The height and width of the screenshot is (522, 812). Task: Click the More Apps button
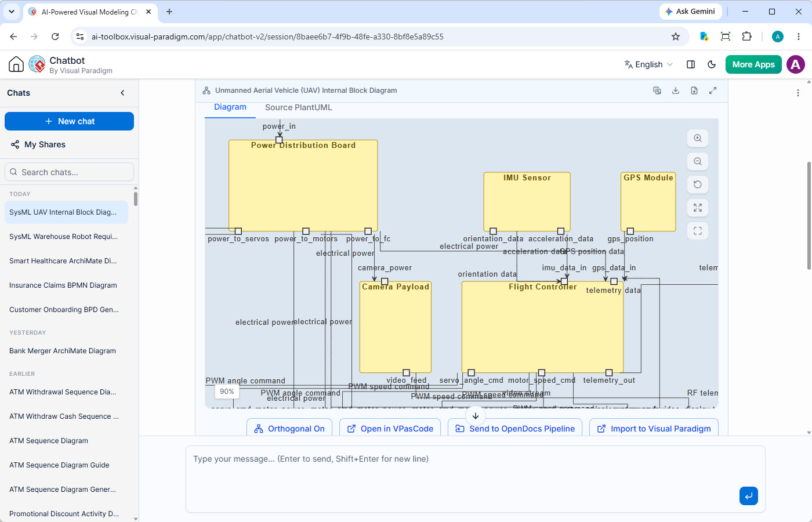coord(753,64)
